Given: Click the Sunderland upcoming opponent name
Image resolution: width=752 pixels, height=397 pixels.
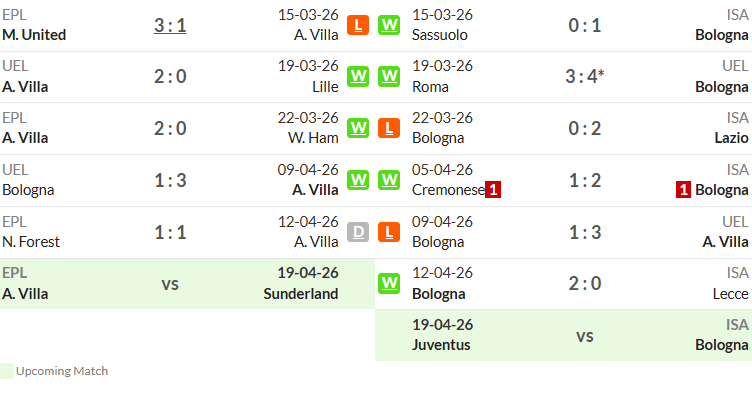Looking at the screenshot, I should (x=301, y=293).
